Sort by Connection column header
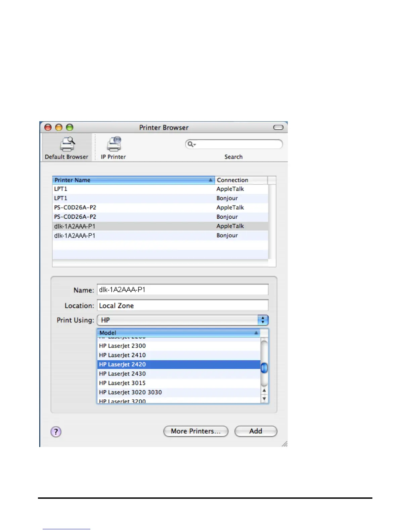This screenshot has width=411, height=532. [241, 180]
